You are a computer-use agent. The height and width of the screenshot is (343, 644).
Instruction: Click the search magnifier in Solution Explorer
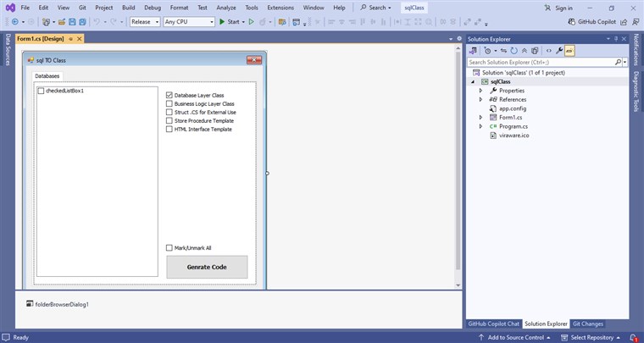click(x=618, y=63)
